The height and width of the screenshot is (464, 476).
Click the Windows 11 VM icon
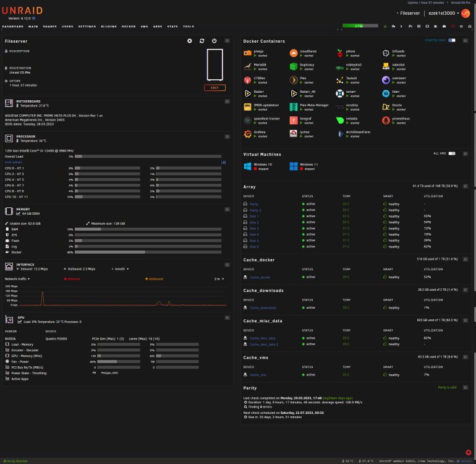[293, 166]
